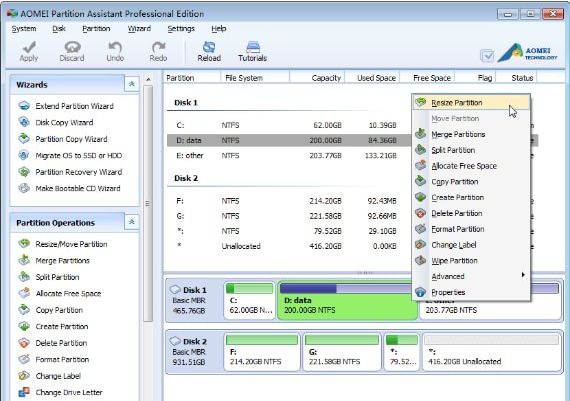Click the Undo arrow toolbar icon
Viewport: 570px width, 401px height.
(x=115, y=51)
